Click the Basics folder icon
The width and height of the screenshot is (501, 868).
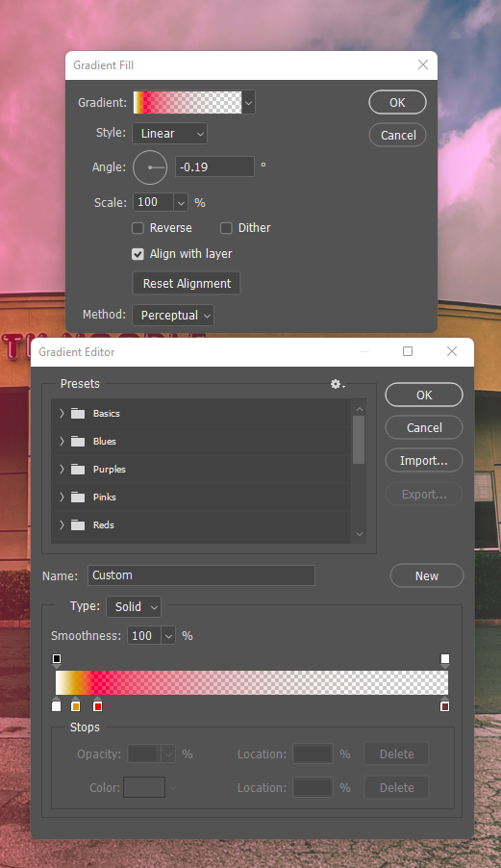coord(78,414)
